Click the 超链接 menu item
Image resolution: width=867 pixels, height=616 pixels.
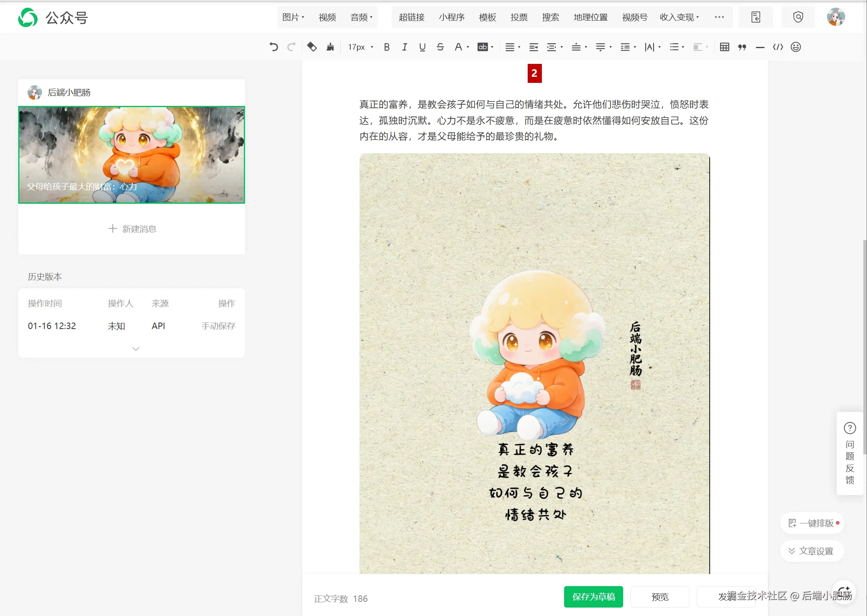click(x=411, y=17)
